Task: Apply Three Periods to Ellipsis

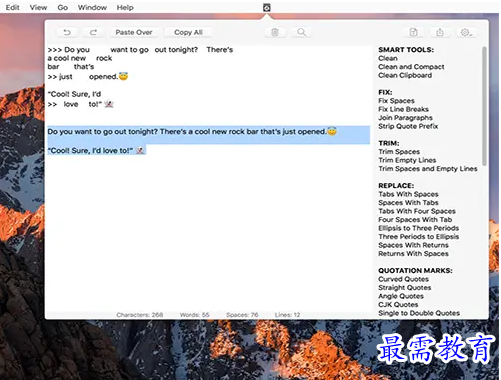Action: point(418,237)
